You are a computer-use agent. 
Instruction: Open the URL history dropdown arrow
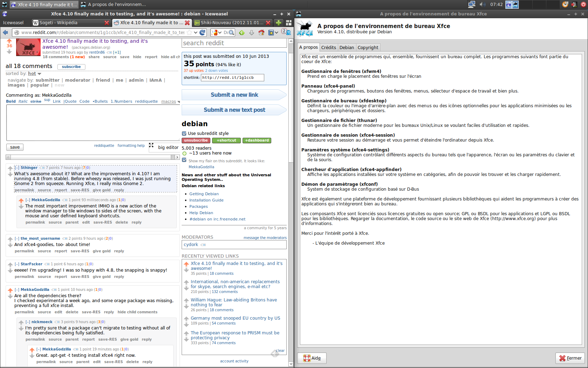[x=195, y=32]
